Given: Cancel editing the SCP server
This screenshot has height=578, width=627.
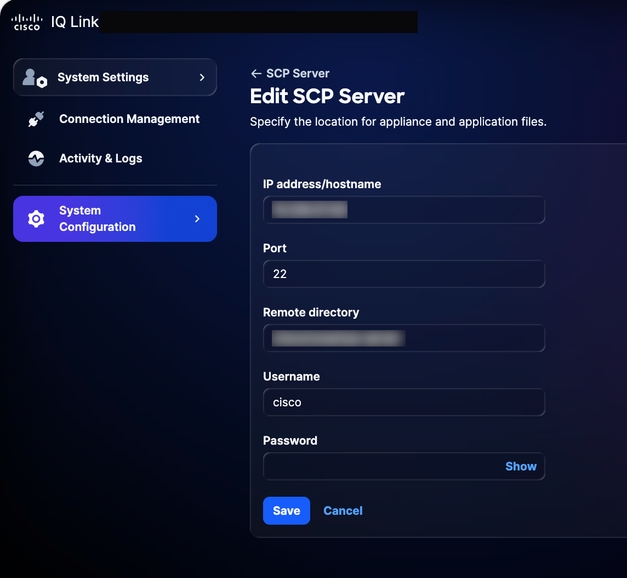Looking at the screenshot, I should 343,511.
